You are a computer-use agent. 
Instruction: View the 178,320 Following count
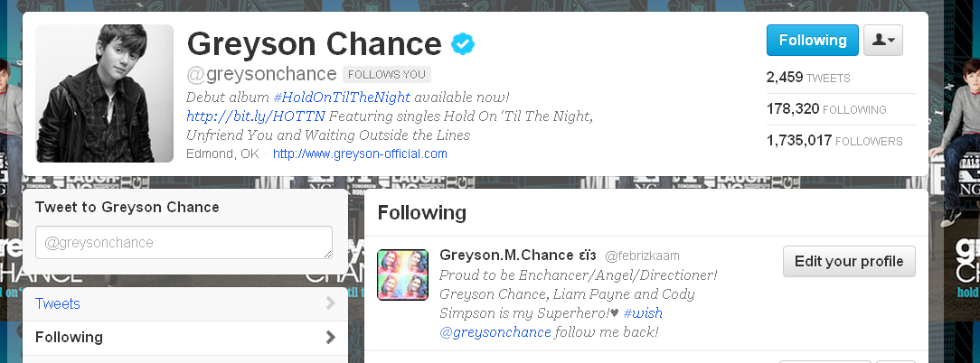pyautogui.click(x=826, y=108)
